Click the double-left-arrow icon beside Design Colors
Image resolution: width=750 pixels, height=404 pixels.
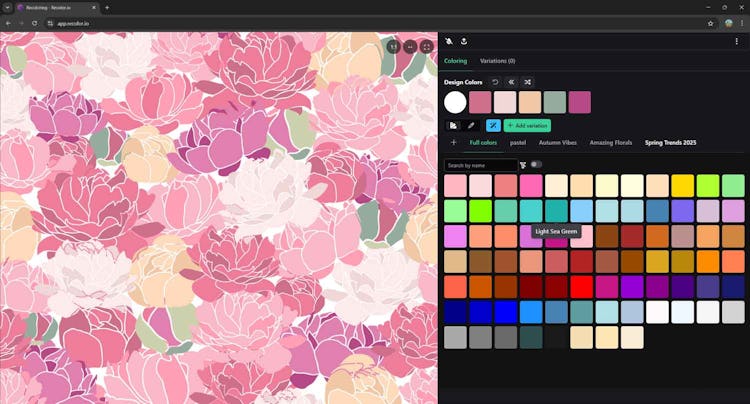(511, 82)
